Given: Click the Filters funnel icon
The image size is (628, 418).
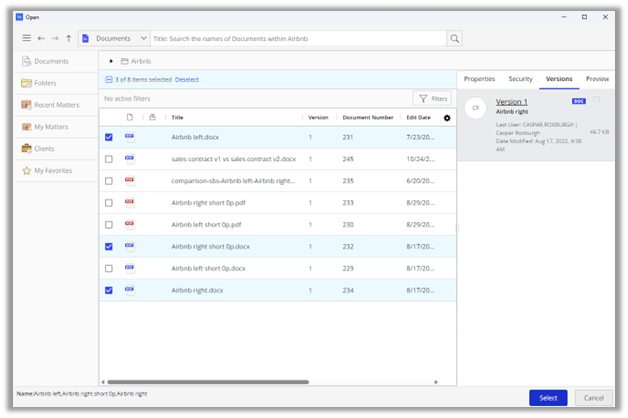Looking at the screenshot, I should [x=423, y=98].
